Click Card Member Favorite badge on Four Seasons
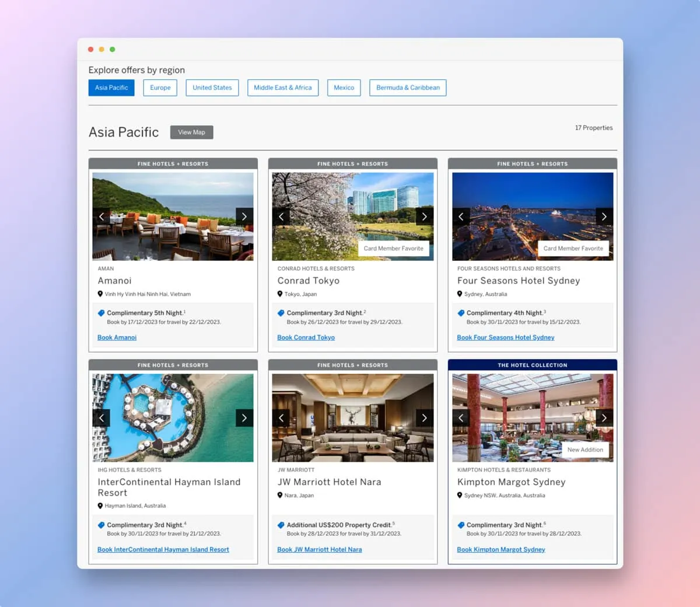Viewport: 700px width, 607px height. 573,249
